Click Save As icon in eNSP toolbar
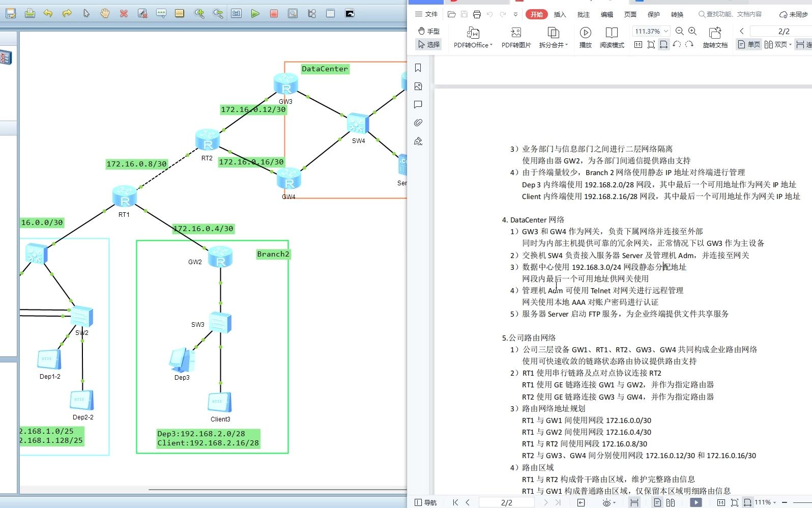The image size is (812, 508). (x=11, y=14)
